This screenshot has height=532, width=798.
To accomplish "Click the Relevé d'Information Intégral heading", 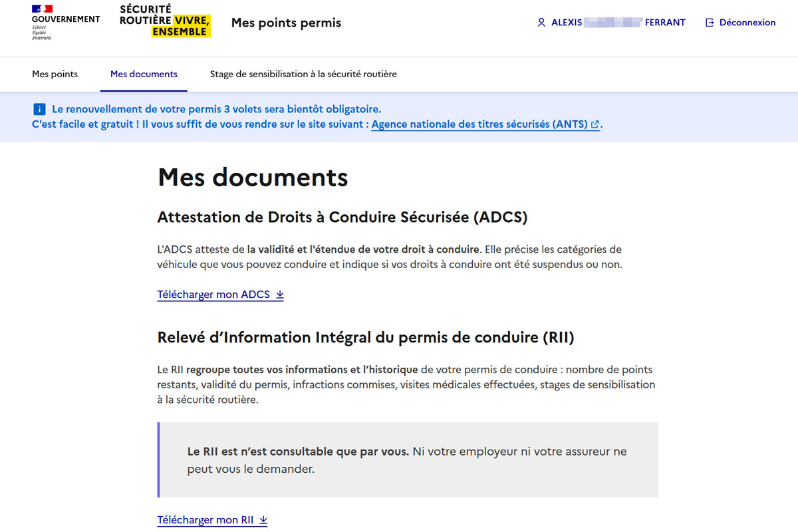I will 366,337.
